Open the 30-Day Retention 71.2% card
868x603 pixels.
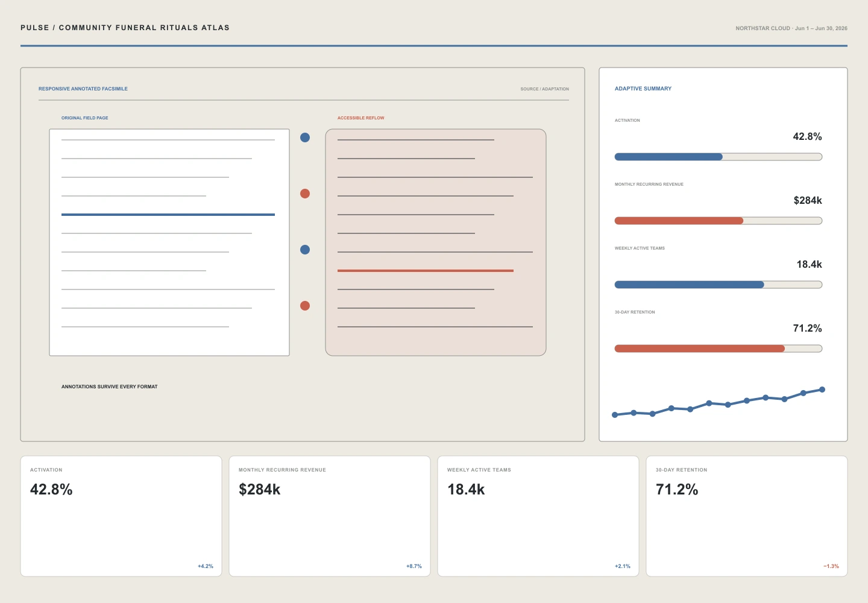(747, 516)
